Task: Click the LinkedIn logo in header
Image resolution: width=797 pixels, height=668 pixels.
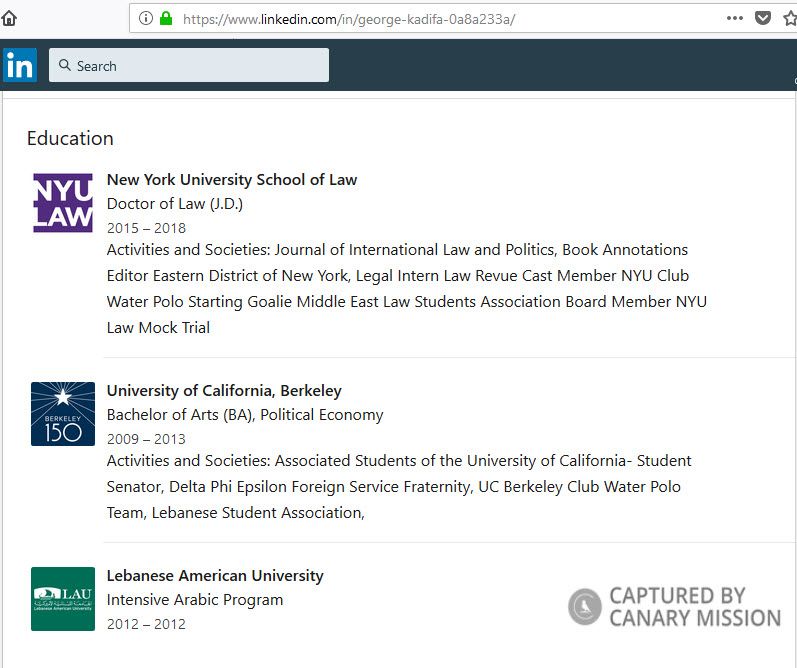Action: (x=19, y=66)
